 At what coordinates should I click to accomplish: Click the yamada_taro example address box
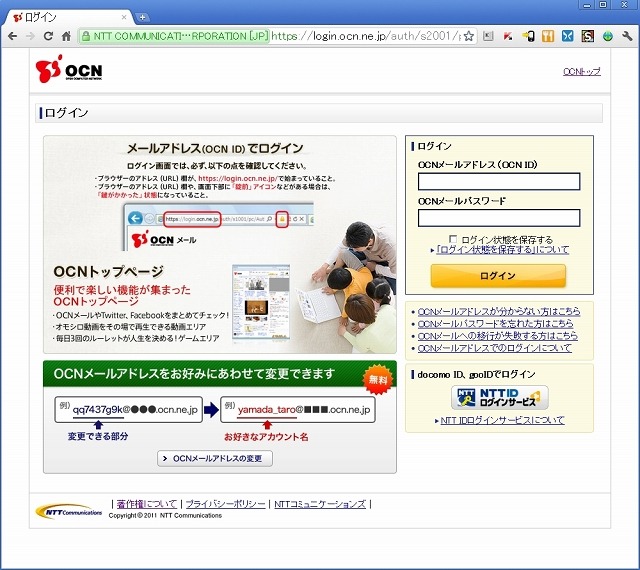tap(298, 410)
